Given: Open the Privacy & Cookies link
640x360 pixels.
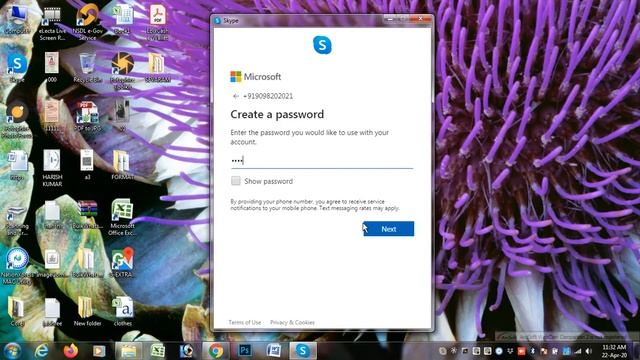Looking at the screenshot, I should [292, 322].
